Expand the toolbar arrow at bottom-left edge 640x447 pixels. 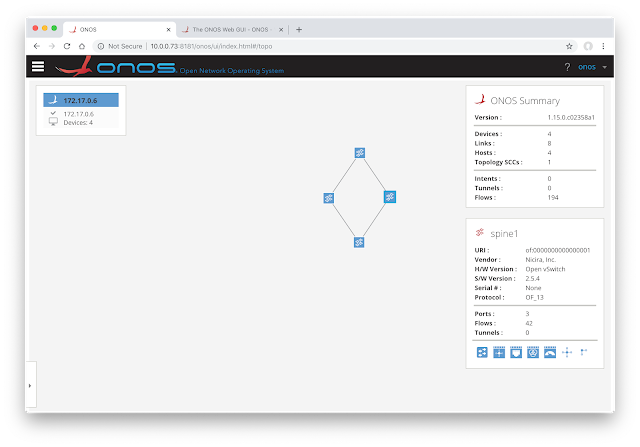pyautogui.click(x=30, y=385)
